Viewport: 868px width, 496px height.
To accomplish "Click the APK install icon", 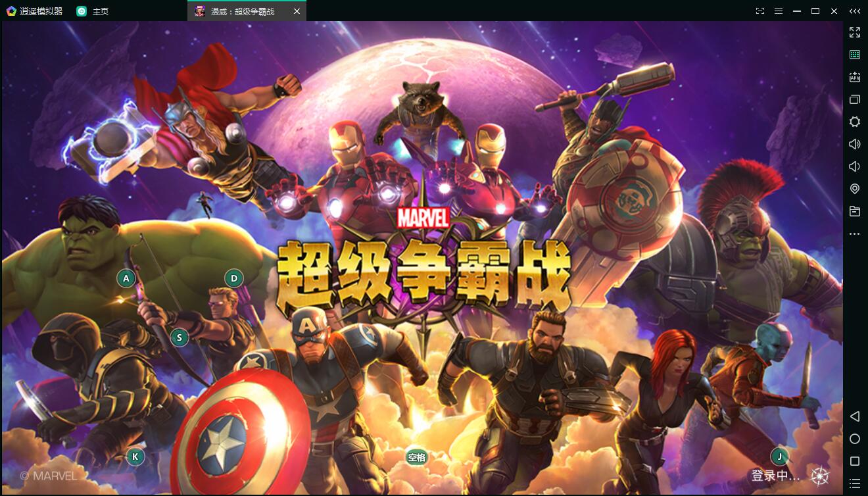I will [855, 77].
